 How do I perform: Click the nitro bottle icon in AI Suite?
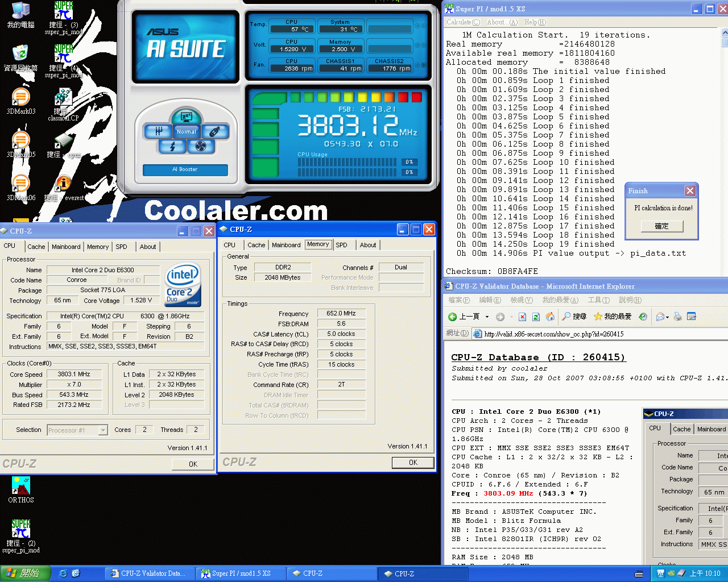point(215,131)
